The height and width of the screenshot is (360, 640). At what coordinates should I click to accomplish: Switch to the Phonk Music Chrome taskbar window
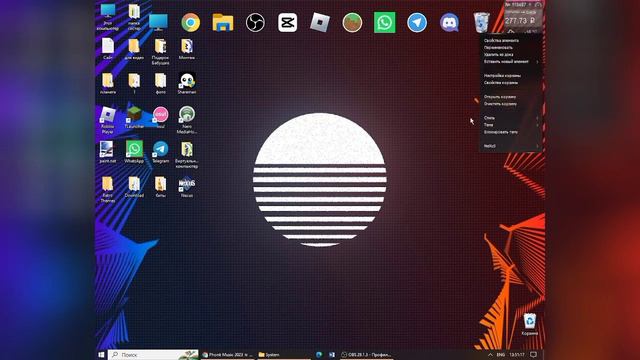tap(228, 355)
